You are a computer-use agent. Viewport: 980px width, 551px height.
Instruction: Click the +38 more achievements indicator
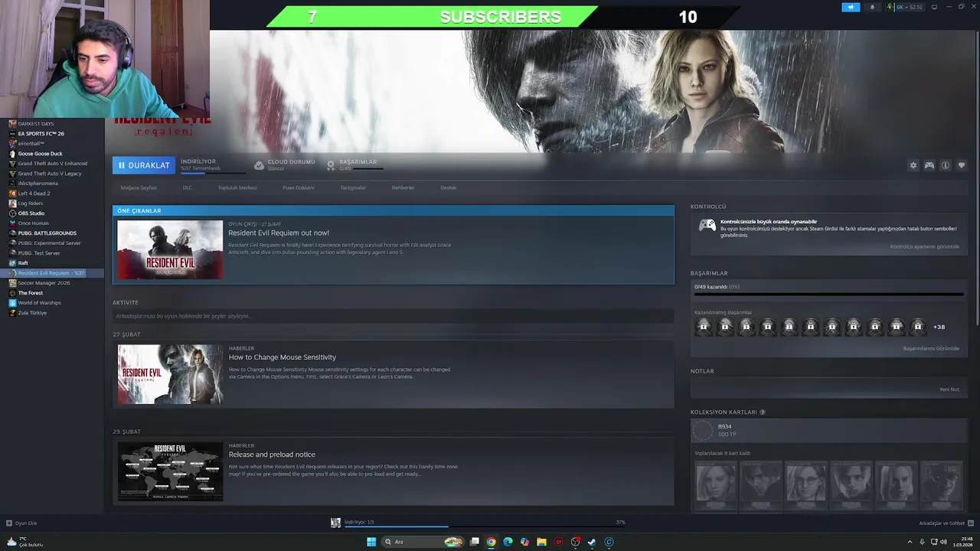coord(939,327)
